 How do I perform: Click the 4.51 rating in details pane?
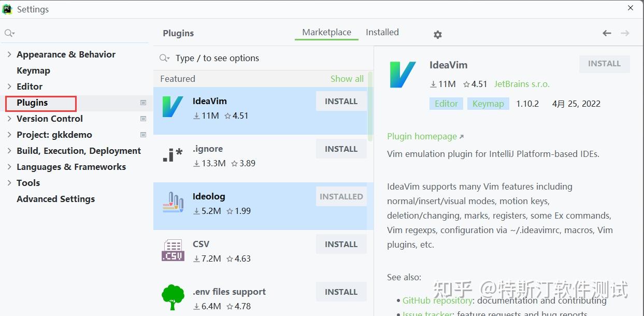(475, 84)
